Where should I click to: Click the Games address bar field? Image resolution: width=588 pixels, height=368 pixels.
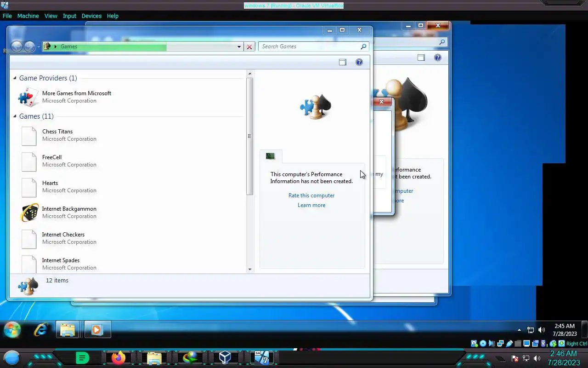[x=142, y=46]
